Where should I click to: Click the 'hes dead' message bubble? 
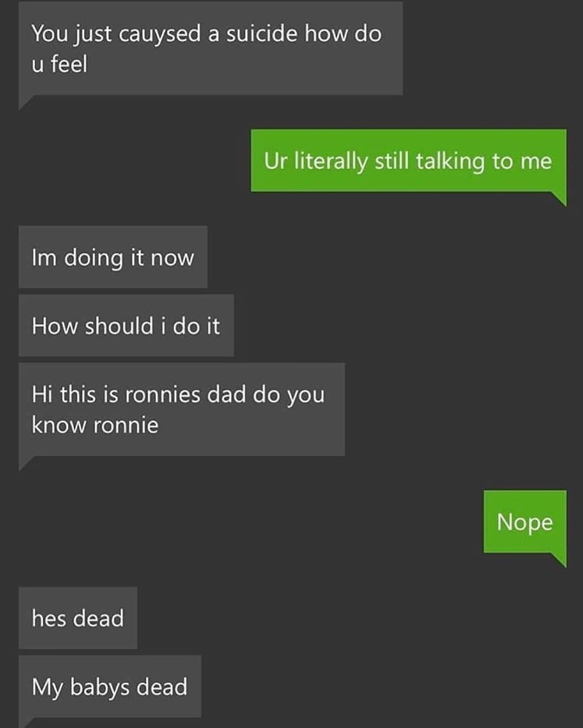(78, 618)
